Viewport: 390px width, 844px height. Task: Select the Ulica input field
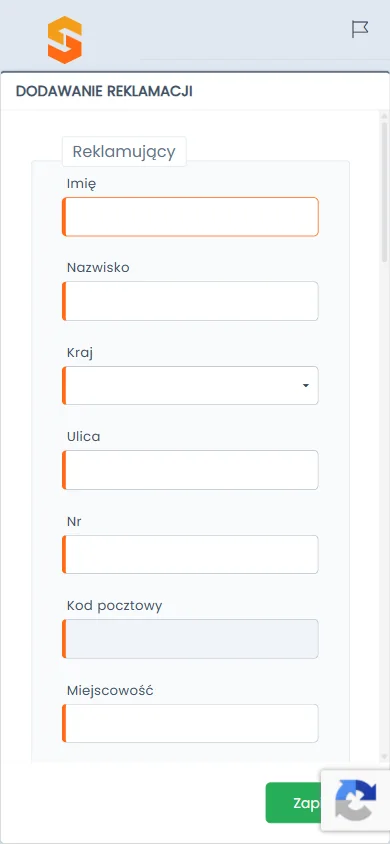pos(190,470)
